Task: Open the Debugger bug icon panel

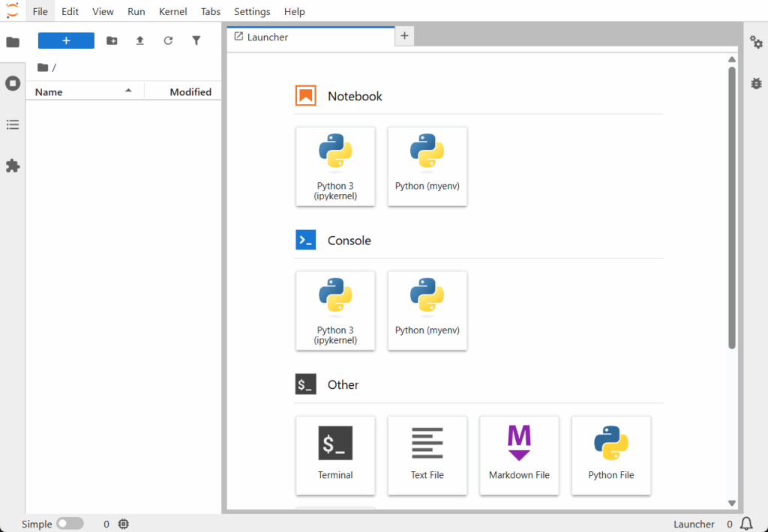Action: 756,83
